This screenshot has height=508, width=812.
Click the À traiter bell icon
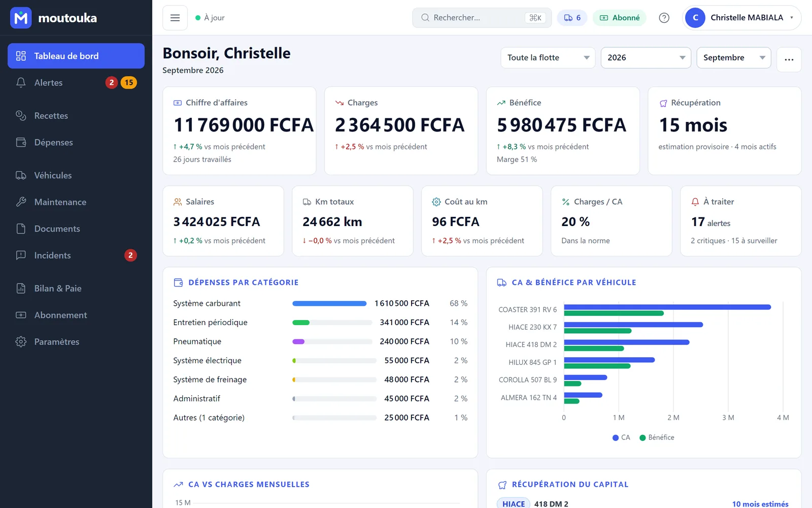click(x=695, y=202)
